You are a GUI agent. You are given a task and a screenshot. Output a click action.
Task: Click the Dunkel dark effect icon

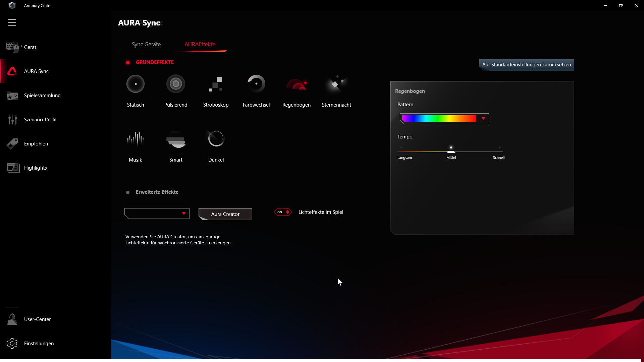pyautogui.click(x=216, y=139)
